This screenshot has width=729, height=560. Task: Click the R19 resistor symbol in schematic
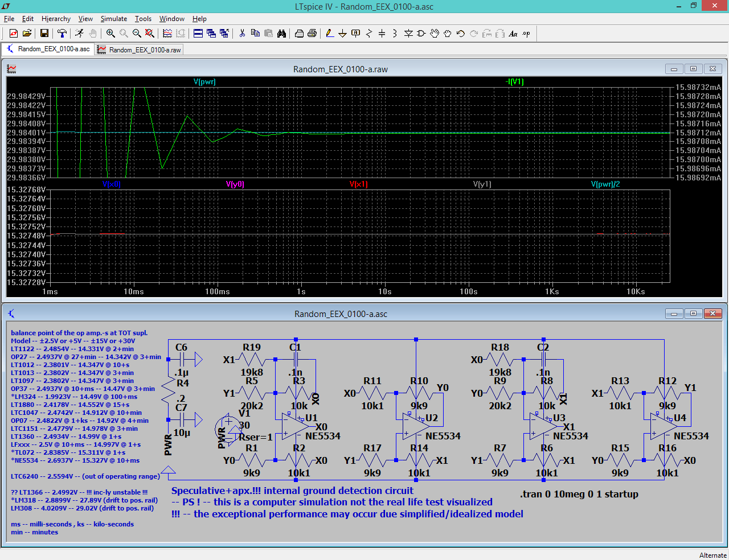(252, 360)
